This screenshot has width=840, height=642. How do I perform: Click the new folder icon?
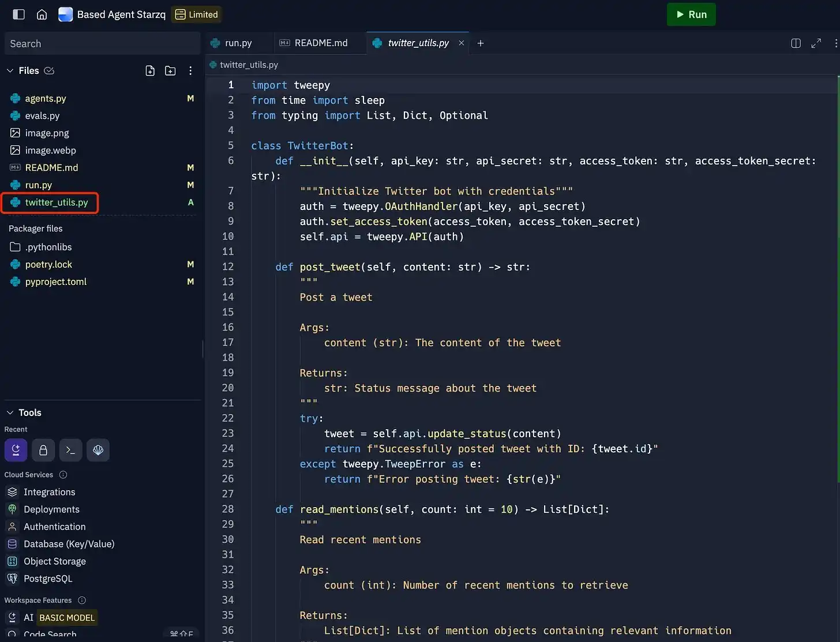coord(170,70)
